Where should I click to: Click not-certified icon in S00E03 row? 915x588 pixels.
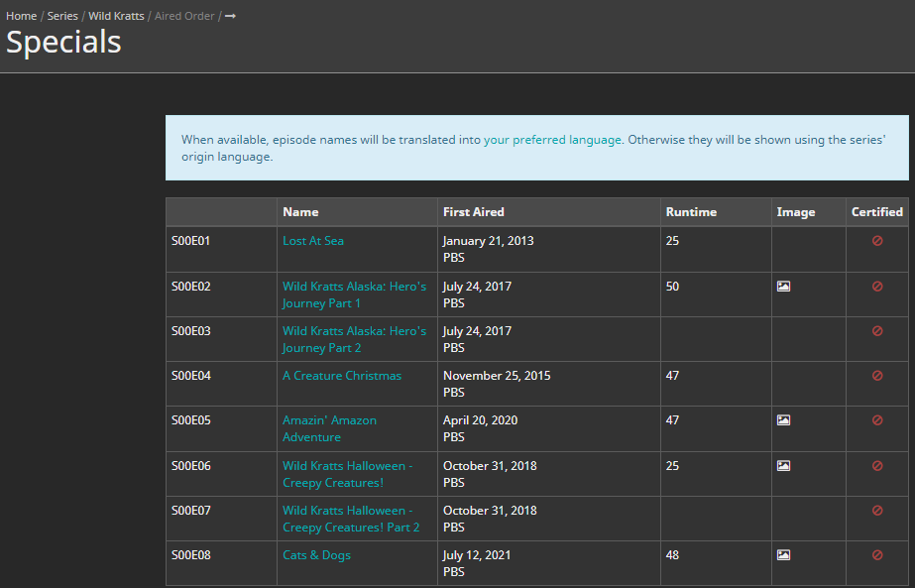[x=877, y=331]
